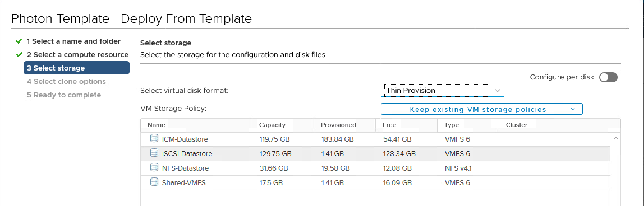Select the Shared-VMFS datastore row
Screen dimensions: 644x206
point(376,182)
